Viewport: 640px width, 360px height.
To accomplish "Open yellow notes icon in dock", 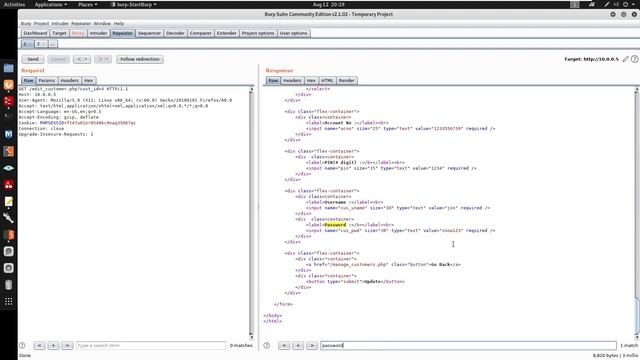I will point(9,201).
